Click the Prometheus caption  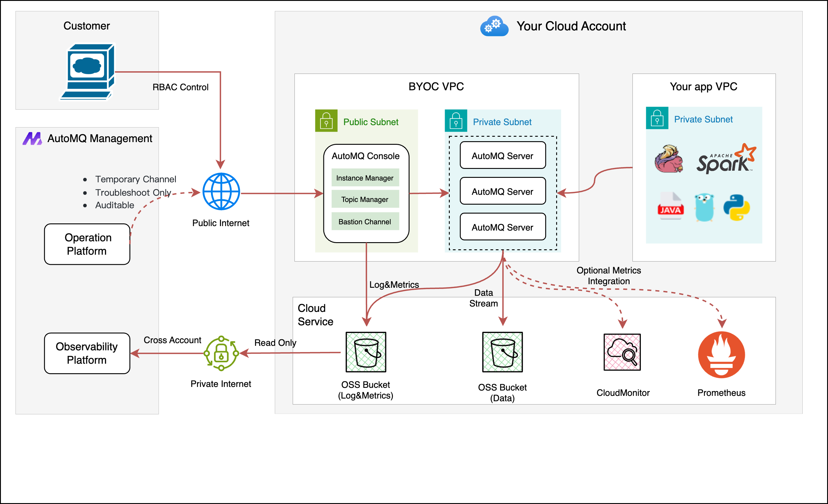(722, 393)
